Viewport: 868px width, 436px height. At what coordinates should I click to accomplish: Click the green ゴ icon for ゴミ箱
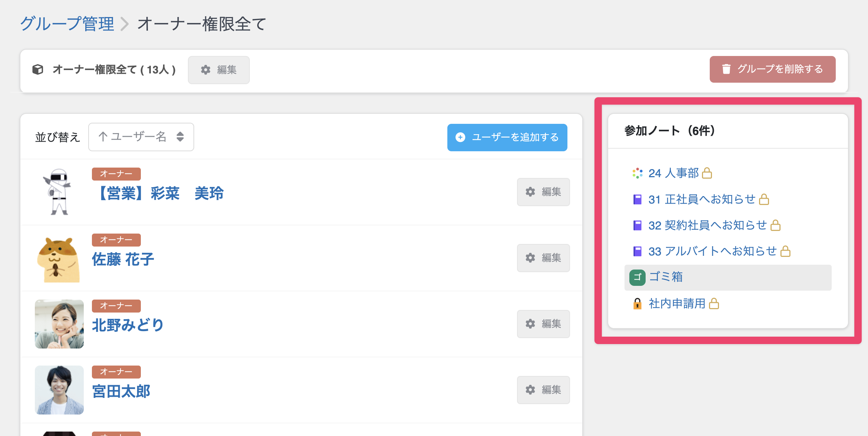click(x=637, y=277)
